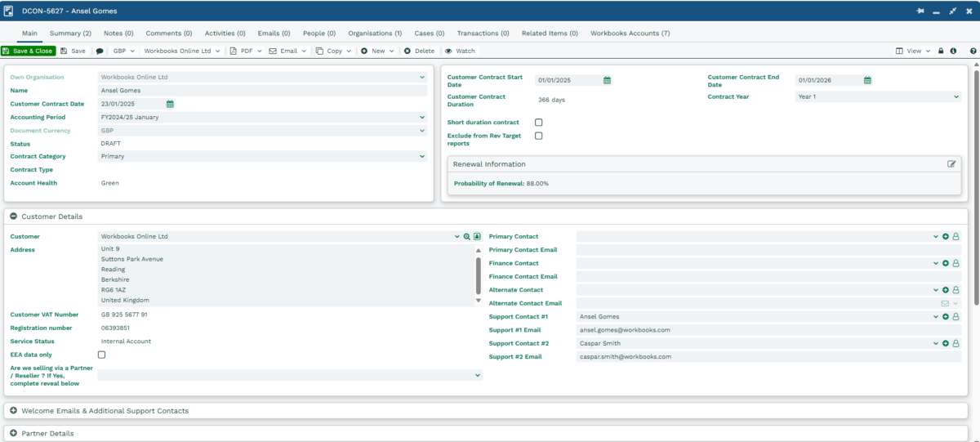Expand Welcome Emails & Additional Support Contacts
980x442 pixels.
pyautogui.click(x=14, y=411)
